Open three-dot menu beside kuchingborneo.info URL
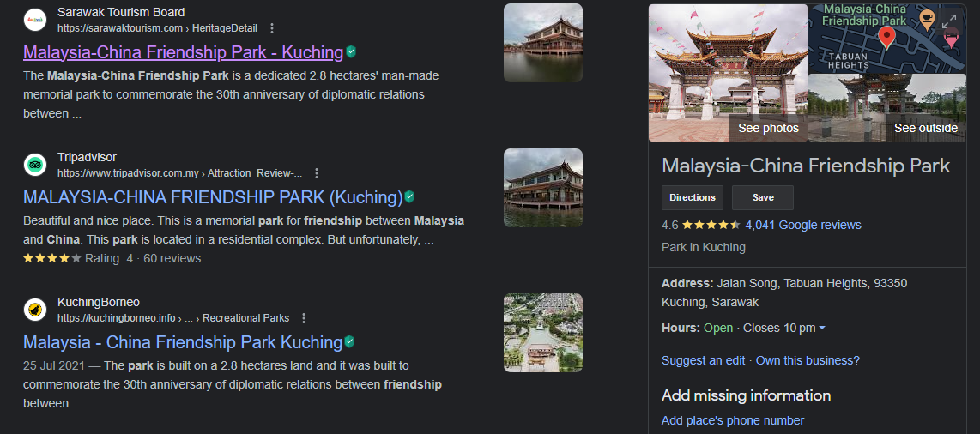Viewport: 980px width, 434px height. coord(304,318)
